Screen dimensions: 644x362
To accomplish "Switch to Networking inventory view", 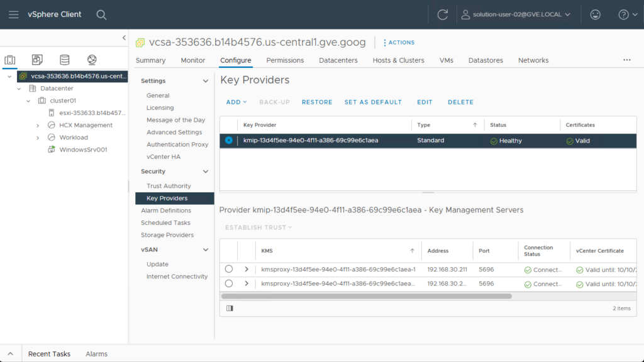I will 92,60.
